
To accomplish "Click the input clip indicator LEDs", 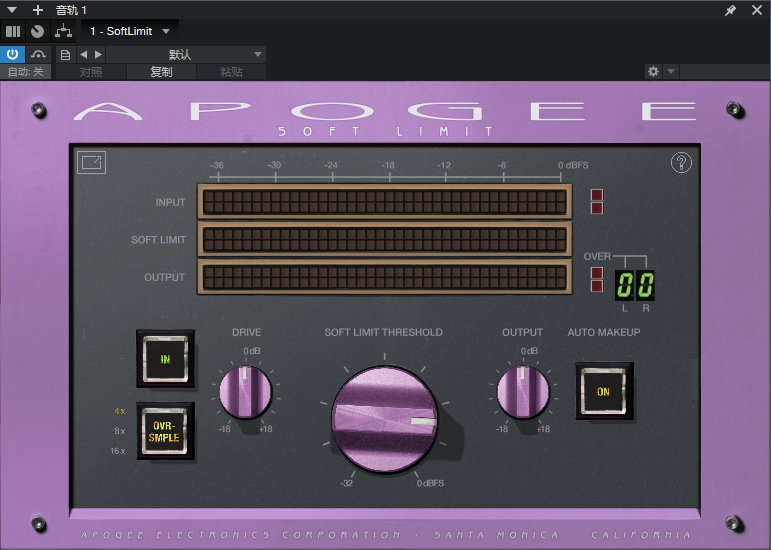I will coord(597,202).
